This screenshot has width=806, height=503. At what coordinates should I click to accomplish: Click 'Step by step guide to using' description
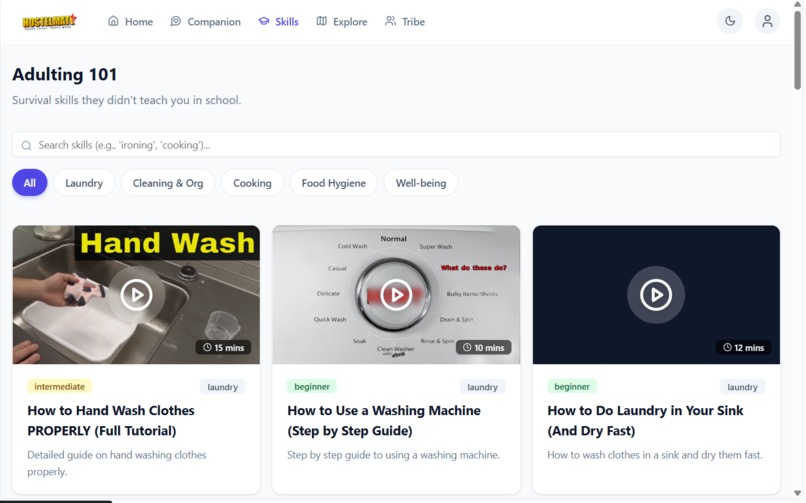pyautogui.click(x=393, y=455)
